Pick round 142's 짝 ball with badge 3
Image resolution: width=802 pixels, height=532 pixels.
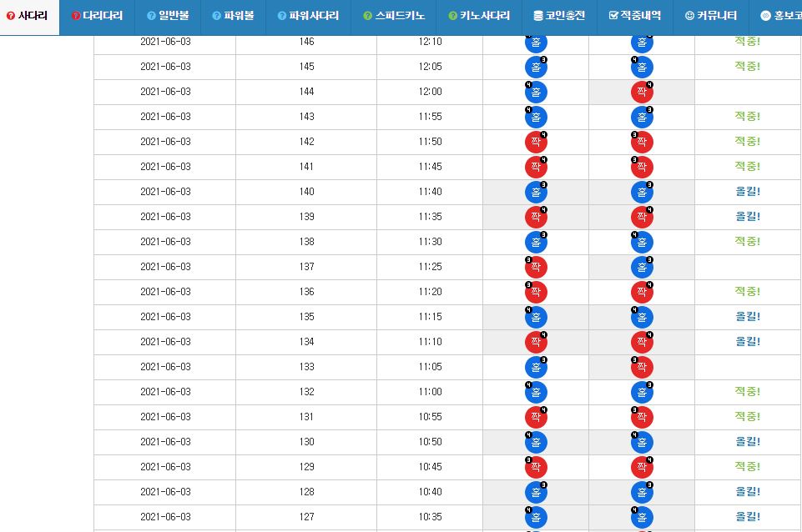click(x=642, y=142)
